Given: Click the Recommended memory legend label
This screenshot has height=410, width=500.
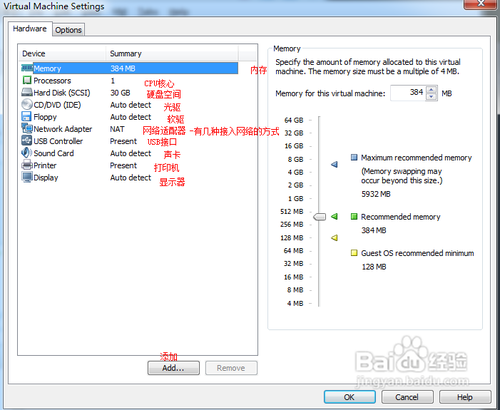Looking at the screenshot, I should click(401, 217).
